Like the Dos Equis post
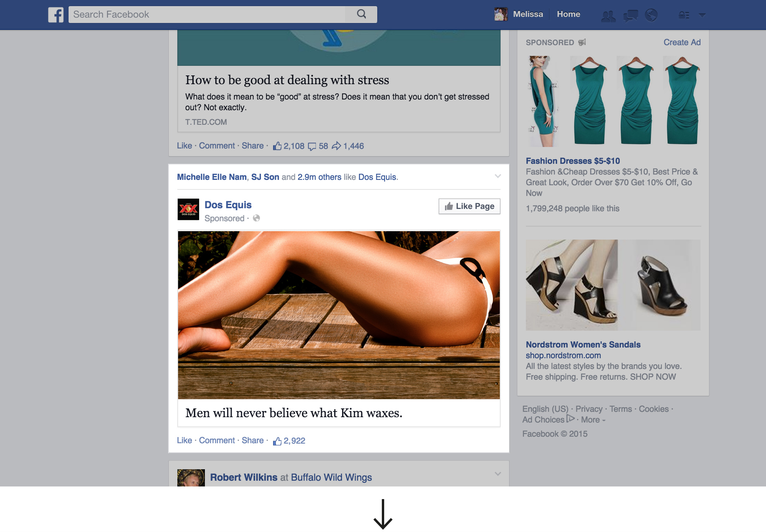766x532 pixels. coord(184,441)
